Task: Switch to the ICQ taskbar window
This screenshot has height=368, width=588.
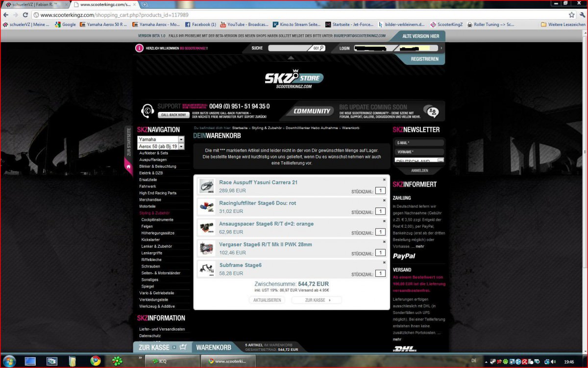Action: pyautogui.click(x=172, y=361)
